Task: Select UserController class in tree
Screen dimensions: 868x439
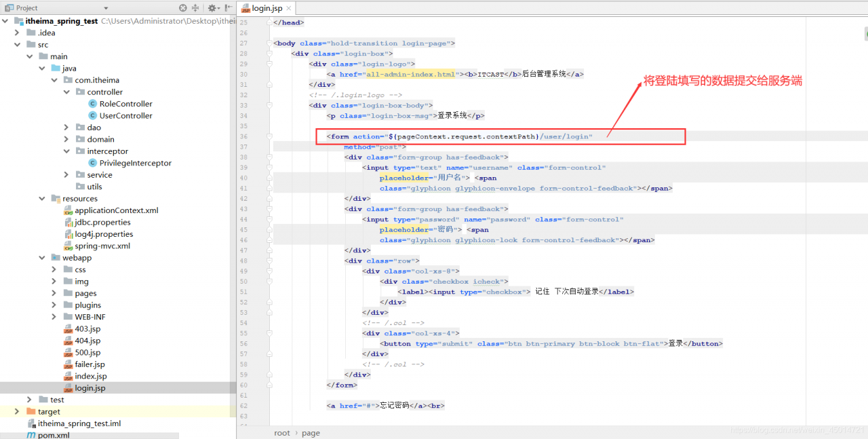Action: click(x=120, y=116)
